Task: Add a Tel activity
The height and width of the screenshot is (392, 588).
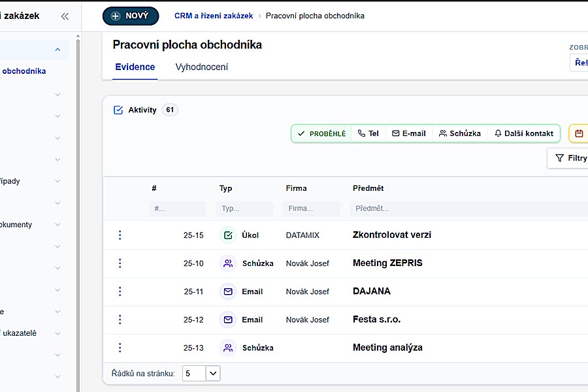Action: tap(368, 133)
